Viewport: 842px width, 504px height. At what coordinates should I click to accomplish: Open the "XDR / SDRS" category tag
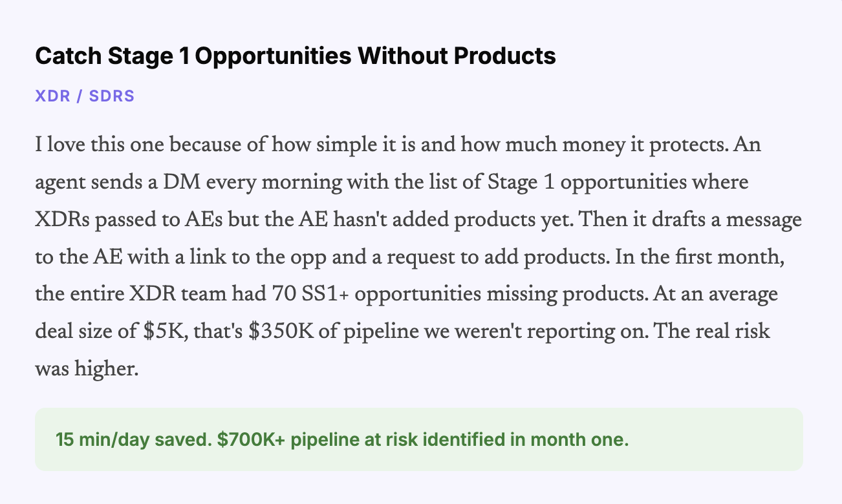pos(85,96)
